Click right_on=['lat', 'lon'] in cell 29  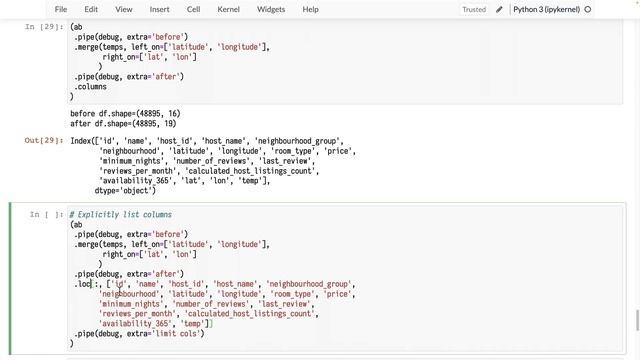149,57
